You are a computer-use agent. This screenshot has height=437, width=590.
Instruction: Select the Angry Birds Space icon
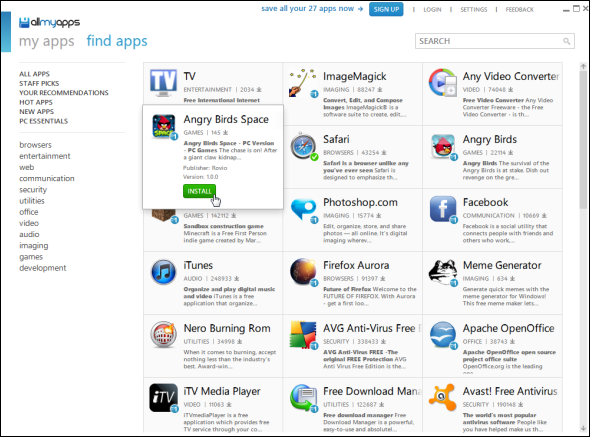coord(164,126)
